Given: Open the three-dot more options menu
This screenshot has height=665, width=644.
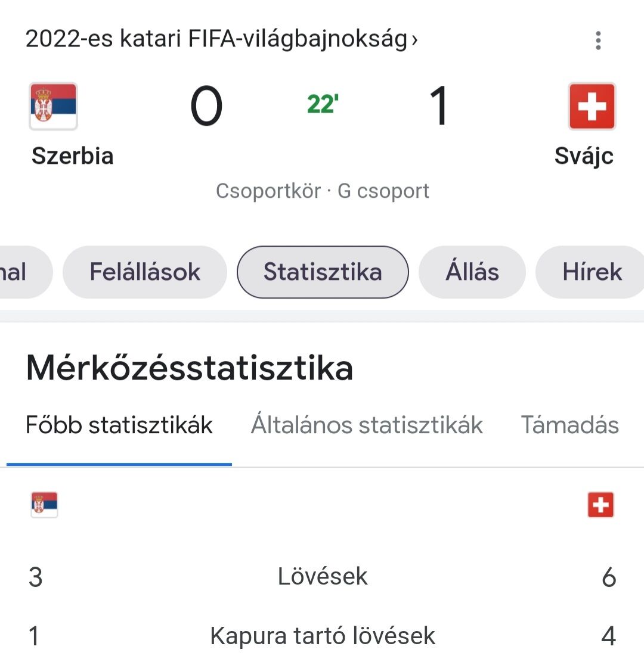Looking at the screenshot, I should 598,41.
